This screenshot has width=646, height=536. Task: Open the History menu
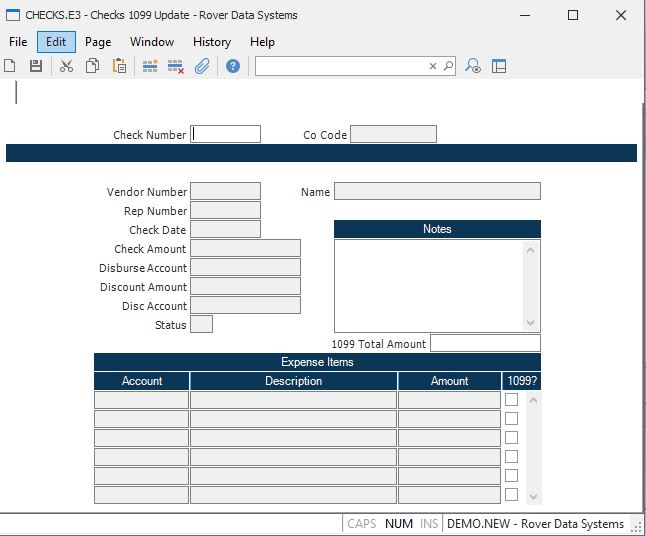pos(211,42)
